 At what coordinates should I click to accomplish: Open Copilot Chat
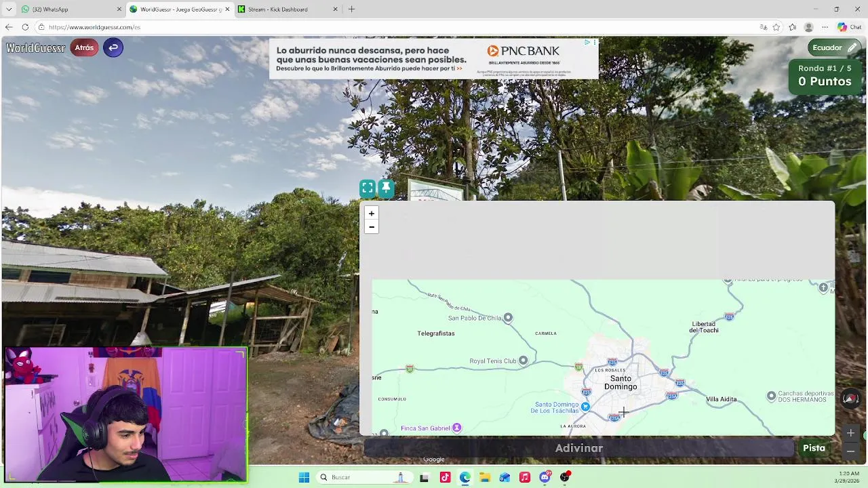click(x=851, y=27)
